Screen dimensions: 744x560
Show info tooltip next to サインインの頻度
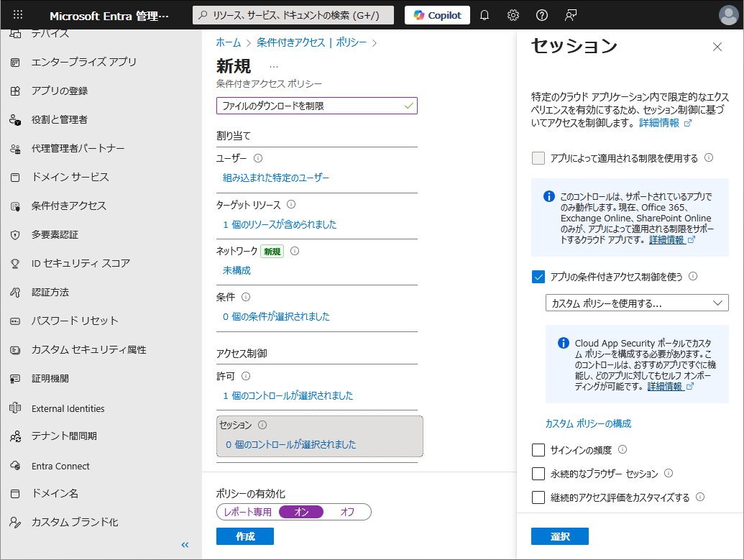623,449
